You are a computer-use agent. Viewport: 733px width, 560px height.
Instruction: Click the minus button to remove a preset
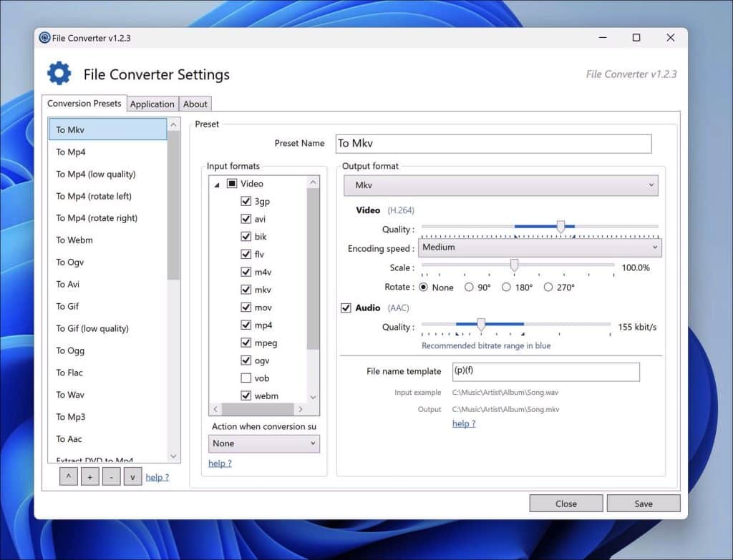(x=111, y=476)
